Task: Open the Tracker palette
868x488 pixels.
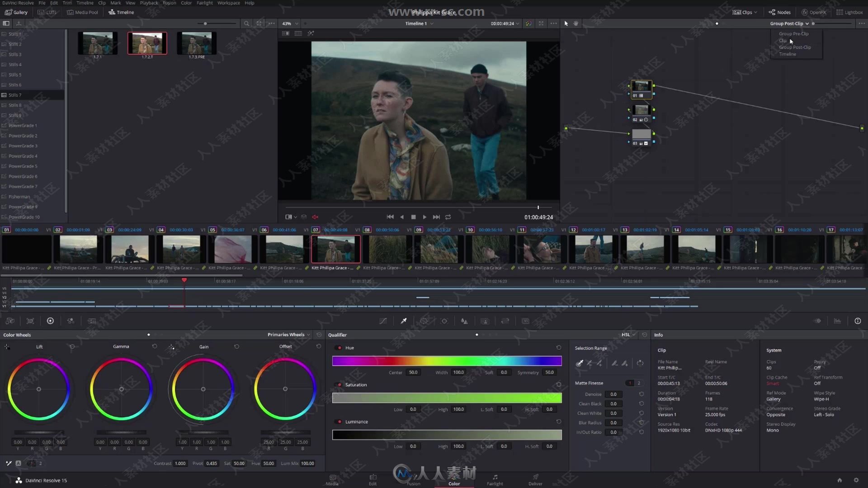Action: click(x=444, y=321)
